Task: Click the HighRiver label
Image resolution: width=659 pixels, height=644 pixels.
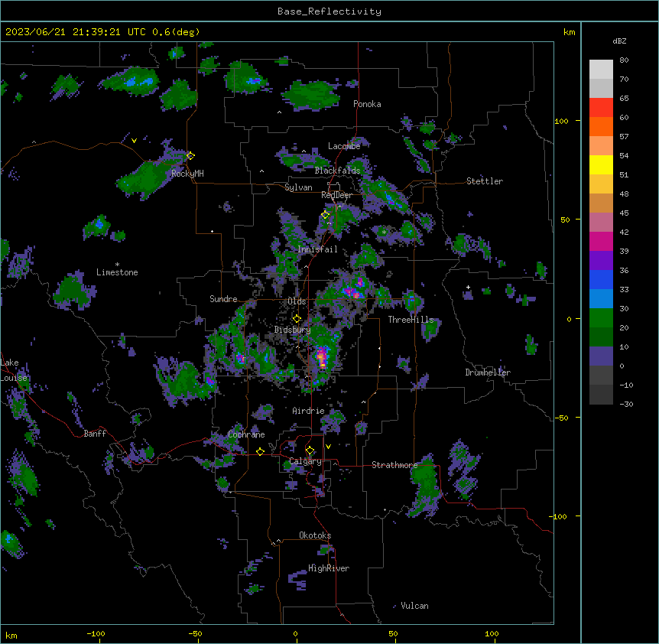Action: click(x=329, y=568)
